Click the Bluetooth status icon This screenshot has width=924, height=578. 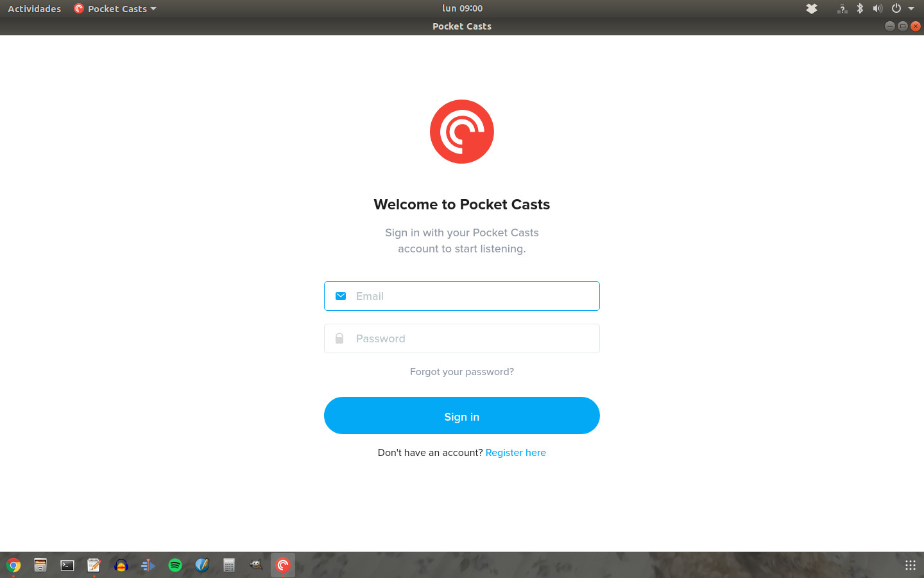[860, 9]
